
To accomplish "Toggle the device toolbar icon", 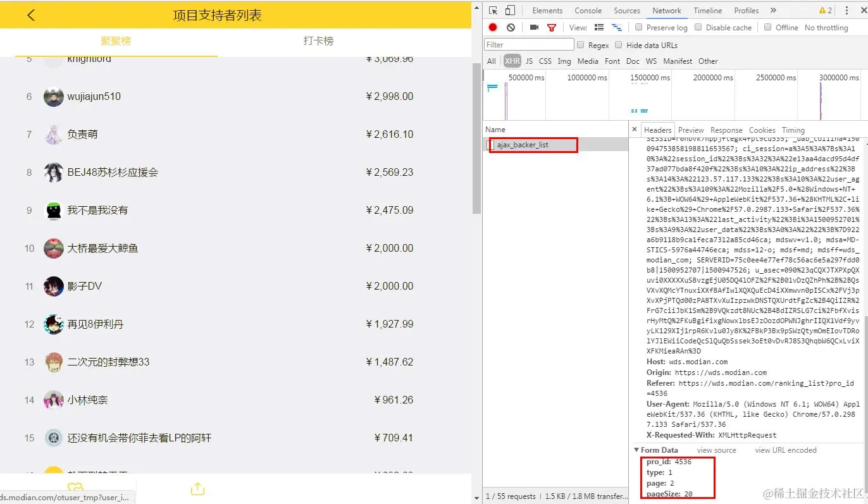I will pyautogui.click(x=510, y=11).
